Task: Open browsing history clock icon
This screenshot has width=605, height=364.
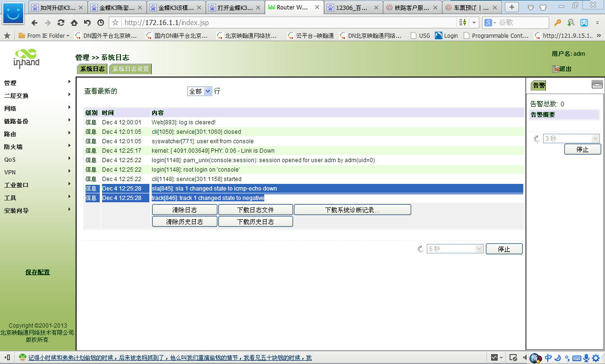Action: pyautogui.click(x=101, y=23)
